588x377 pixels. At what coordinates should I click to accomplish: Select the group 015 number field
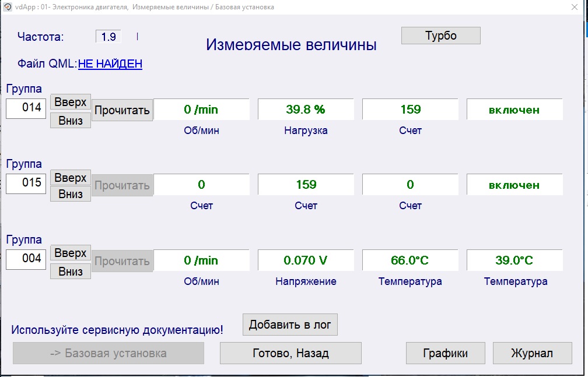[26, 184]
